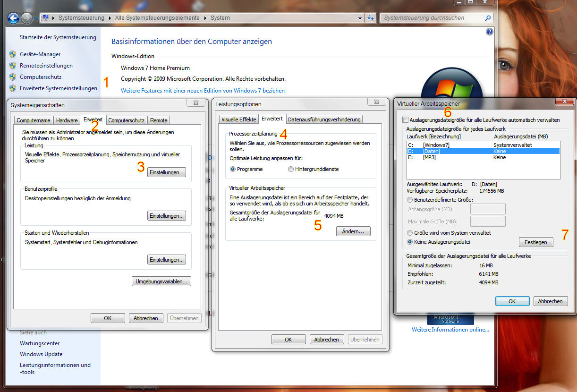Image resolution: width=577 pixels, height=392 pixels.
Task: Click Abbrechen in Leistungsoptionen dialog
Action: (327, 339)
